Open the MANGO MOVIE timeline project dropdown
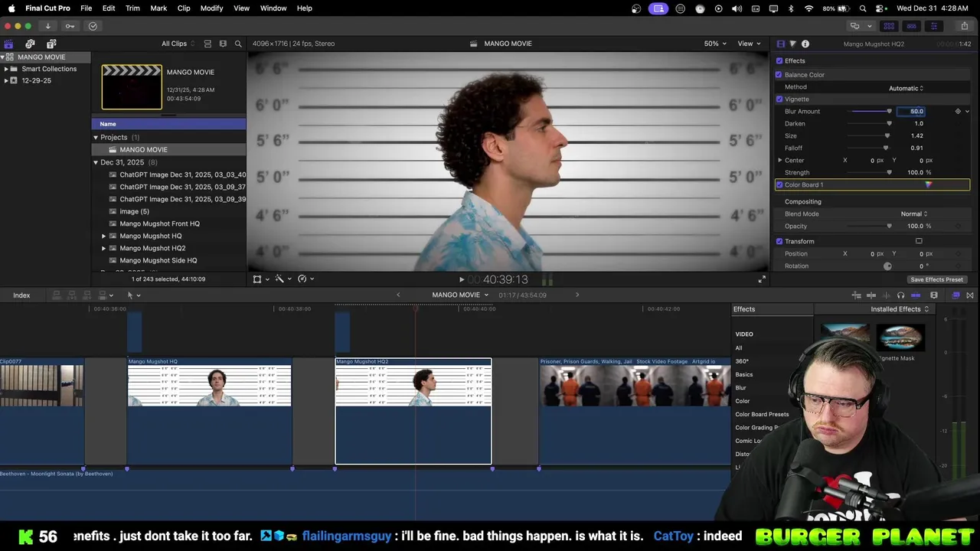This screenshot has height=551, width=980. (x=460, y=295)
